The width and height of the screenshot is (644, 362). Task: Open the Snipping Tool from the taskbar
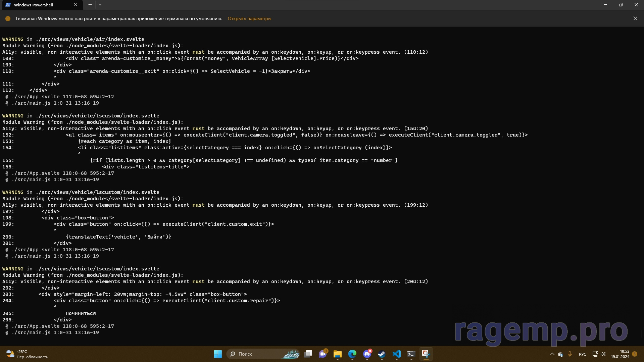(x=426, y=354)
